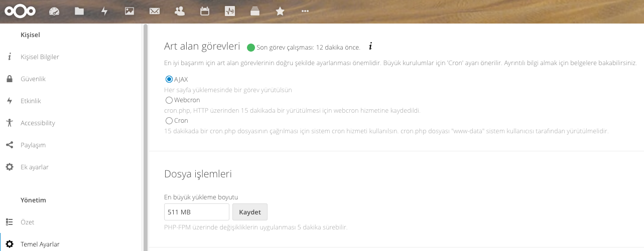644x251 pixels.
Task: Open the Dashboard app icon
Action: click(x=54, y=12)
